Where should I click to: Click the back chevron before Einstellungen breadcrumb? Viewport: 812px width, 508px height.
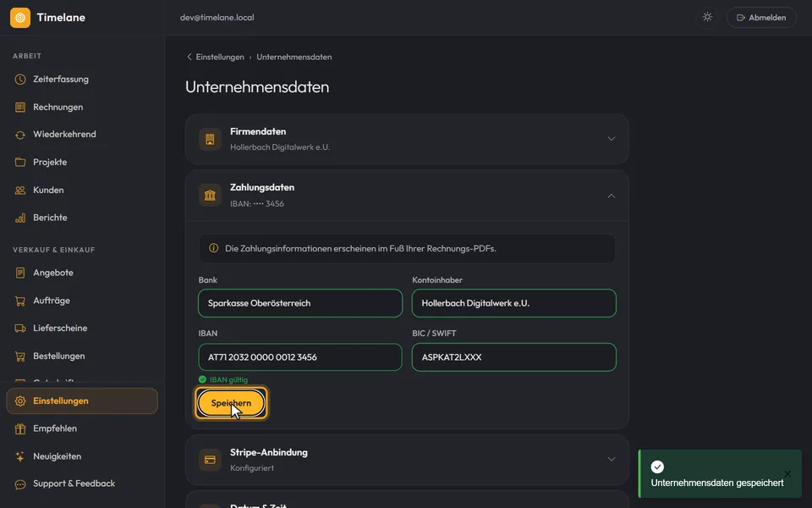(x=189, y=57)
